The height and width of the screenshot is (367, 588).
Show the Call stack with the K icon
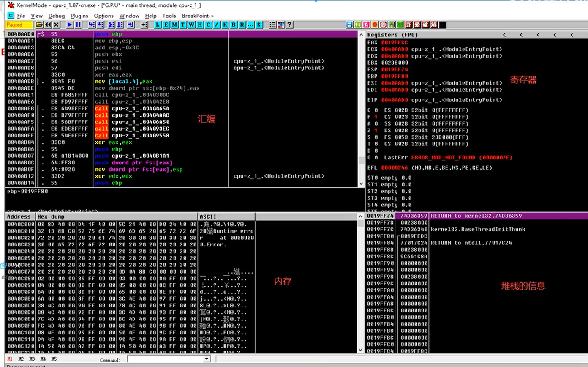point(226,25)
